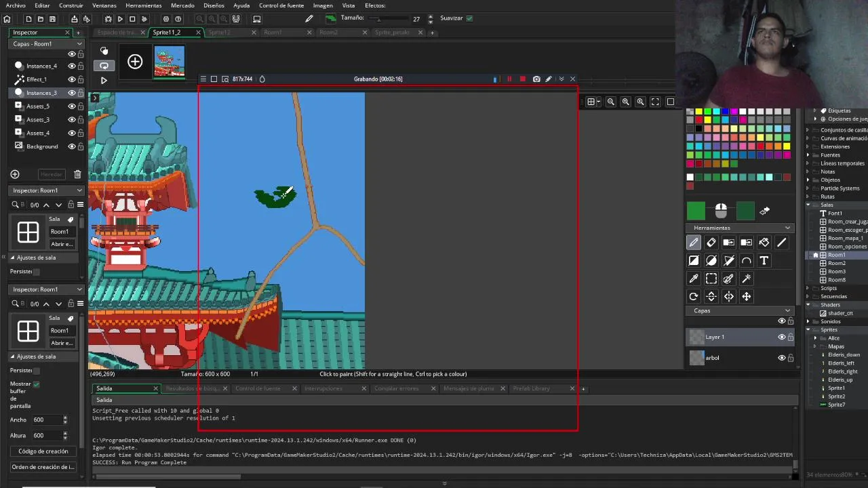Stop the screen recording red square
868x488 pixels.
(x=522, y=79)
